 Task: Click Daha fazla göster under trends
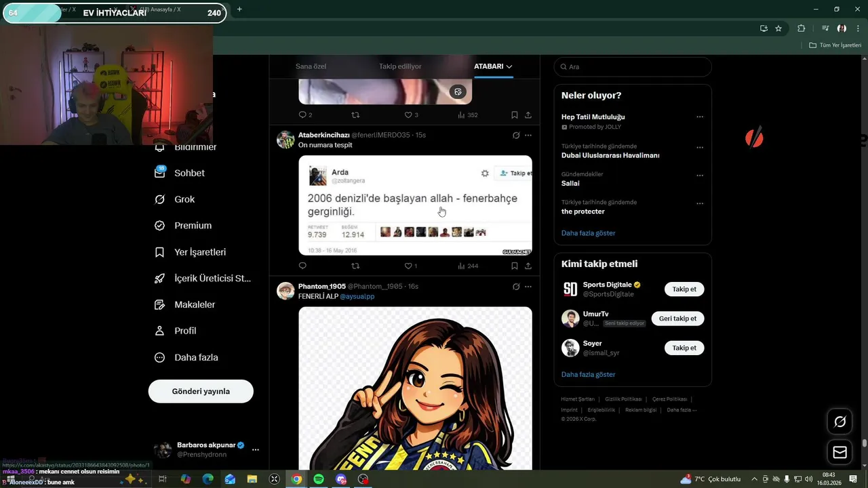pos(588,233)
